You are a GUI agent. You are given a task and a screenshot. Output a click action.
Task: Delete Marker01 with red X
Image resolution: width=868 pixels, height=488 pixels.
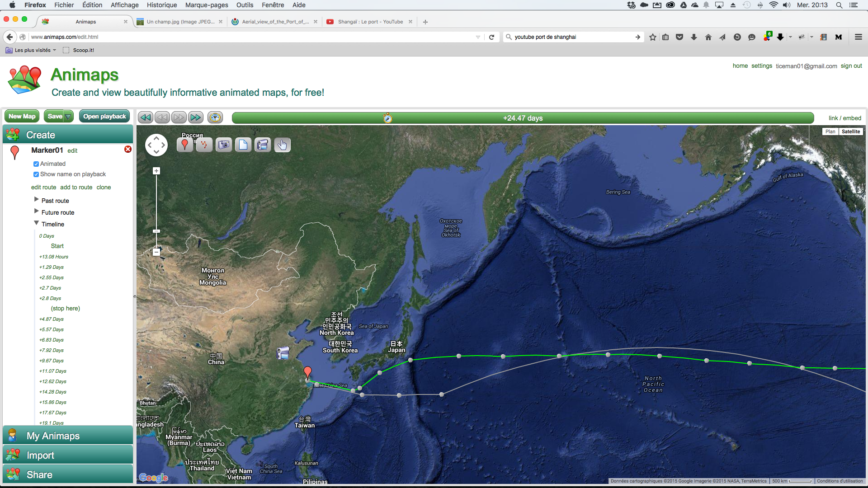128,149
